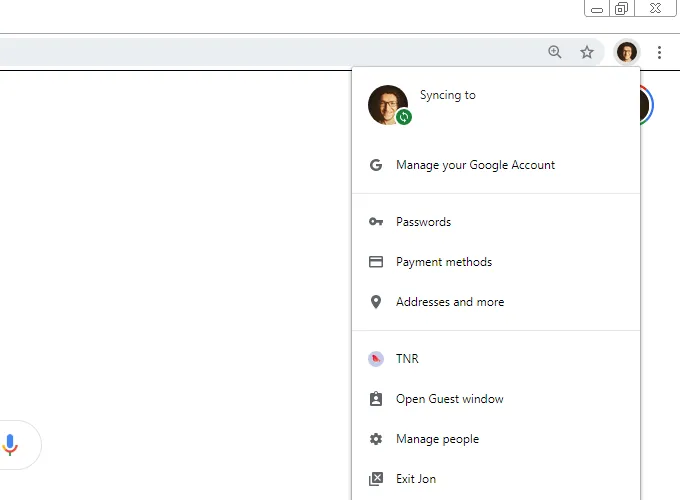This screenshot has height=500, width=680.
Task: Open Addresses and more
Action: click(x=450, y=302)
